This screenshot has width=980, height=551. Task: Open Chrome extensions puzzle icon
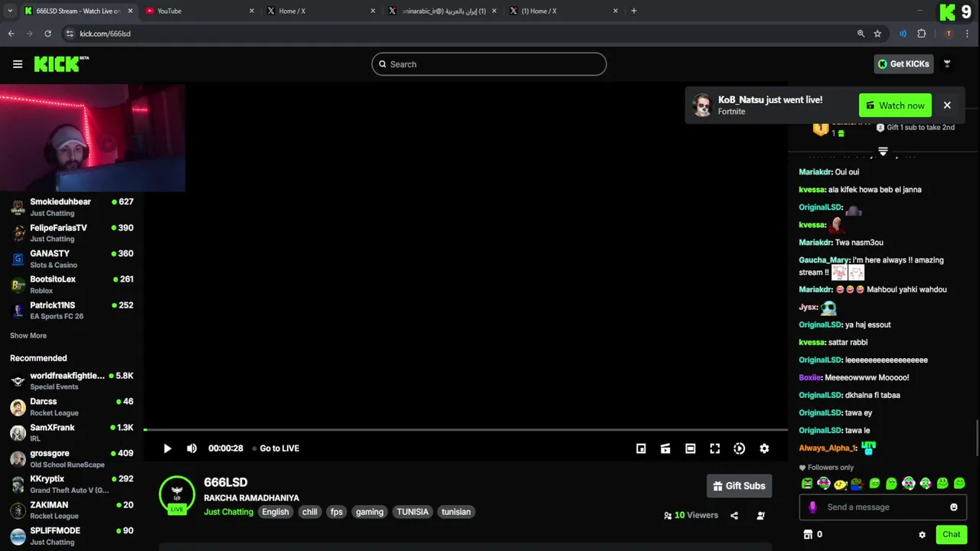pyautogui.click(x=922, y=34)
